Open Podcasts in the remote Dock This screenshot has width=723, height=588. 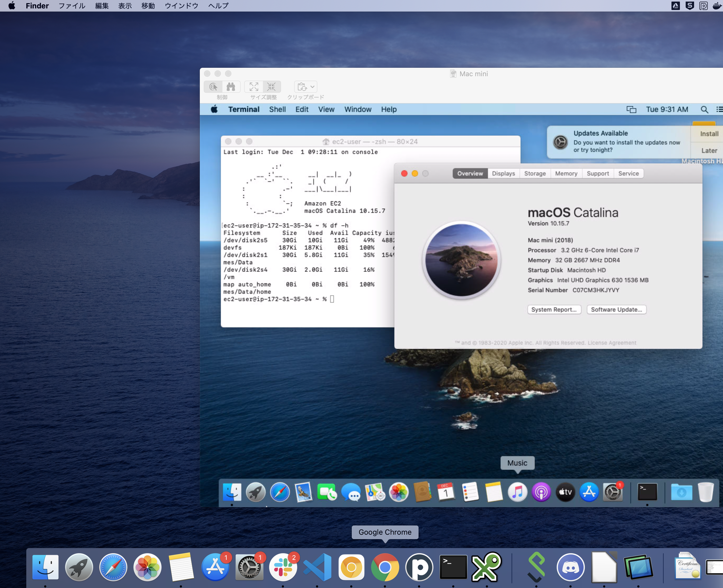point(541,492)
